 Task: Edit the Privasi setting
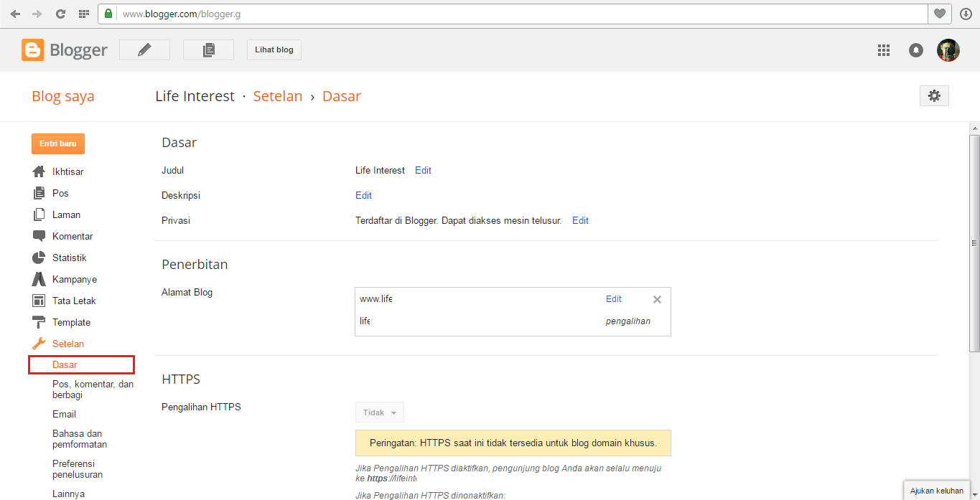pyautogui.click(x=580, y=220)
